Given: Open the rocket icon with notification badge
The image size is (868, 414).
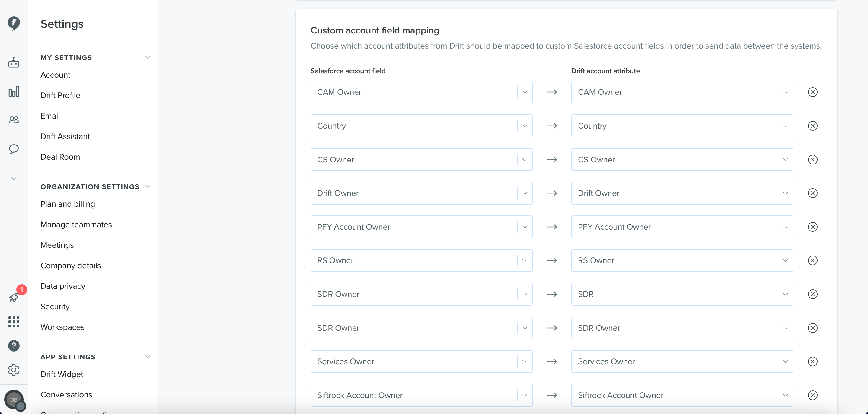Looking at the screenshot, I should (x=14, y=297).
